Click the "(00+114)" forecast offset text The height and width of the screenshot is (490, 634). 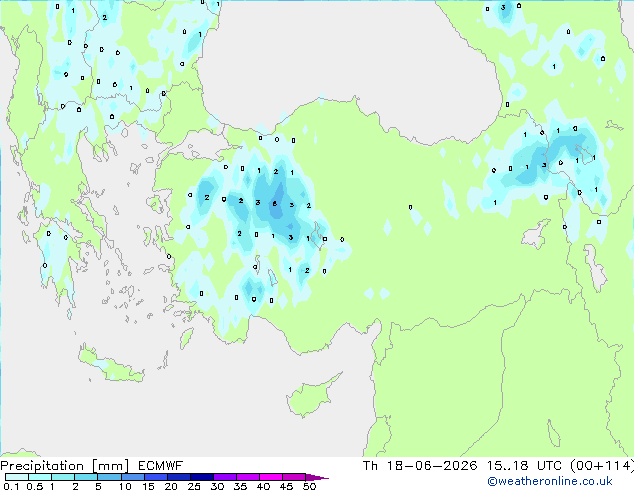pos(602,466)
